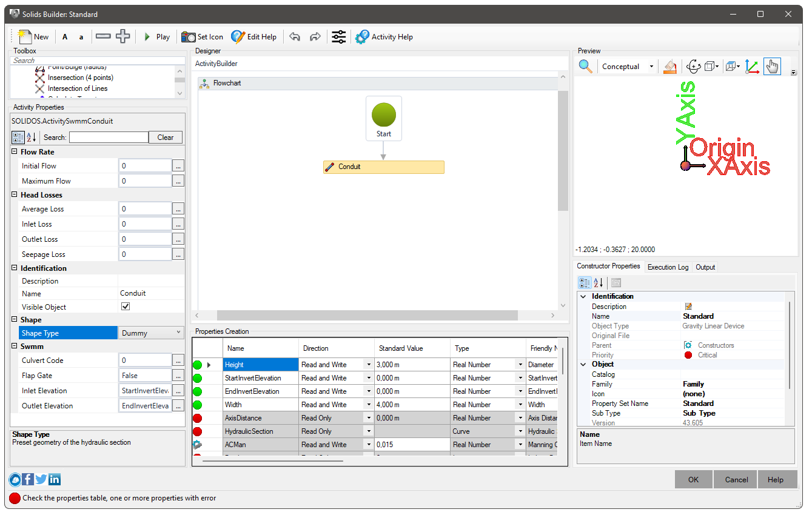Click the property pages icon in Constructor Properties
The height and width of the screenshot is (515, 812).
click(x=616, y=282)
